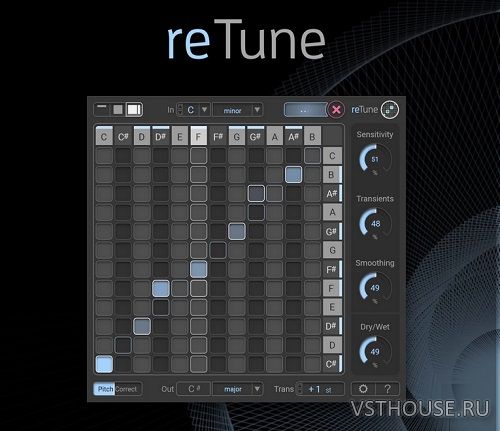
Task: Open the input key C dropdown arrow
Action: [204, 109]
